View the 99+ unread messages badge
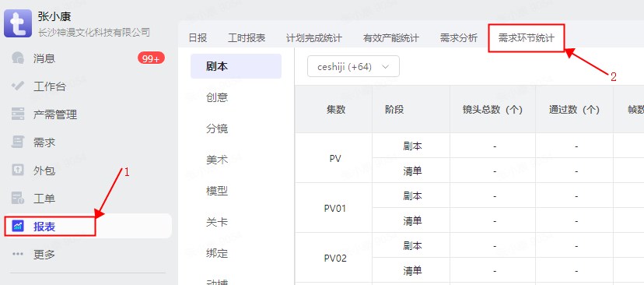644x285 pixels. coord(151,58)
